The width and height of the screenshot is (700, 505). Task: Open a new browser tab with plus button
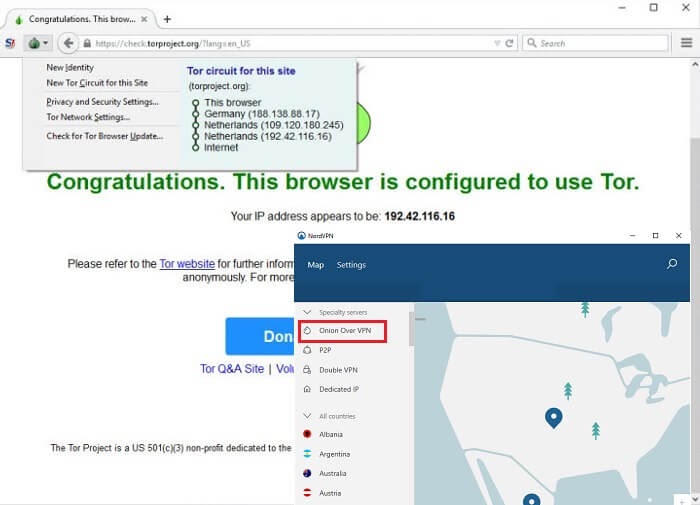pos(167,19)
